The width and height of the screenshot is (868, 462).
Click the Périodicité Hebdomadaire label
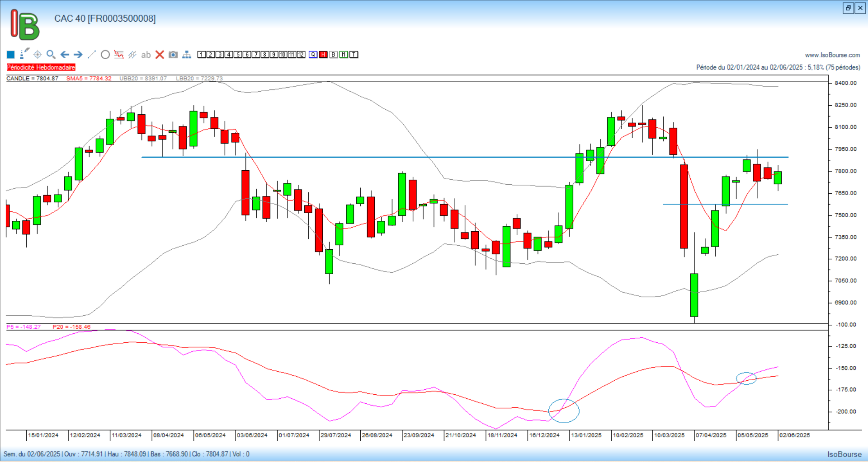(x=41, y=67)
